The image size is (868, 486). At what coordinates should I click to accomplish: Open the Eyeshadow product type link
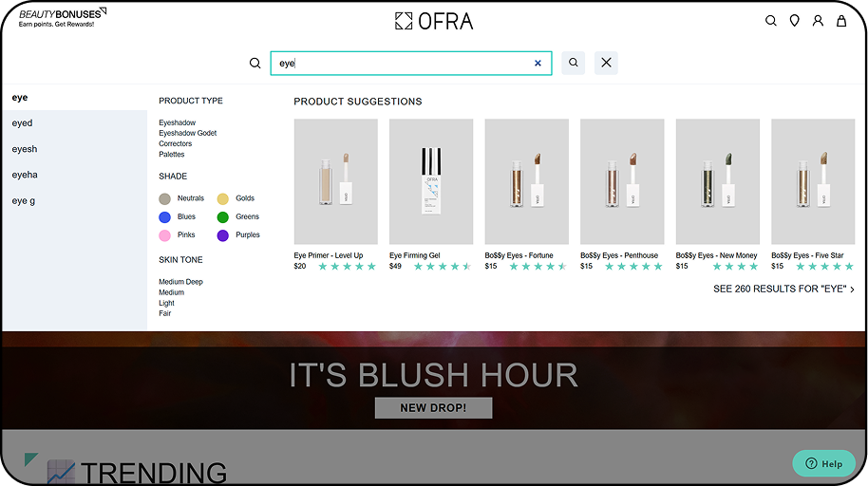(x=178, y=122)
